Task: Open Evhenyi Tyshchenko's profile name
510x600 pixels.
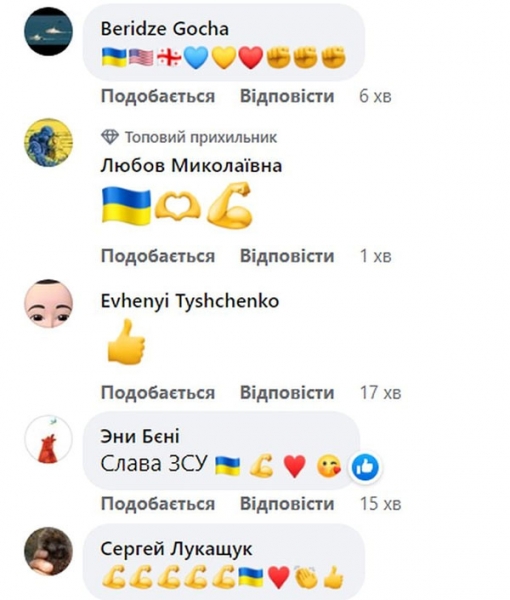Action: [190, 301]
